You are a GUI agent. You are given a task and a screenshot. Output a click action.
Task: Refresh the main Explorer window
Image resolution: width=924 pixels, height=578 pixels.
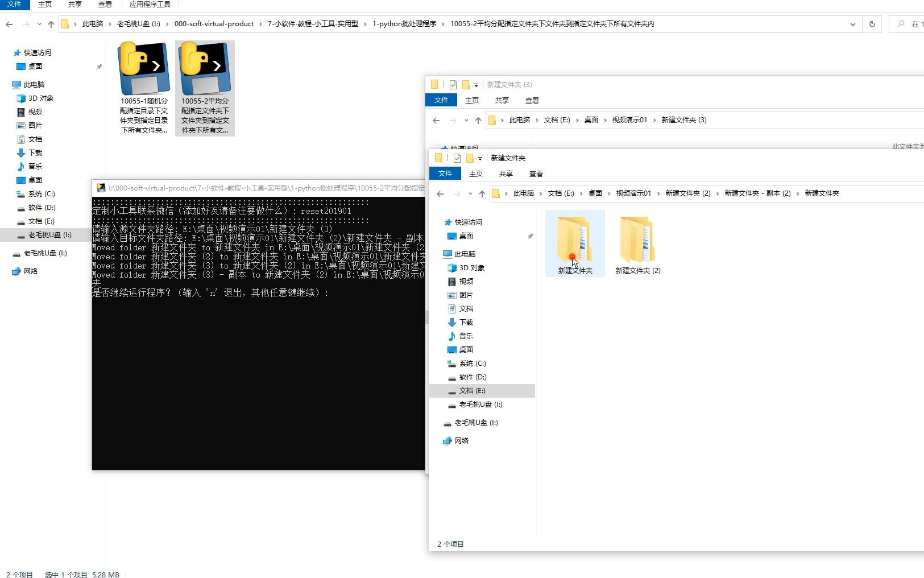pos(872,24)
